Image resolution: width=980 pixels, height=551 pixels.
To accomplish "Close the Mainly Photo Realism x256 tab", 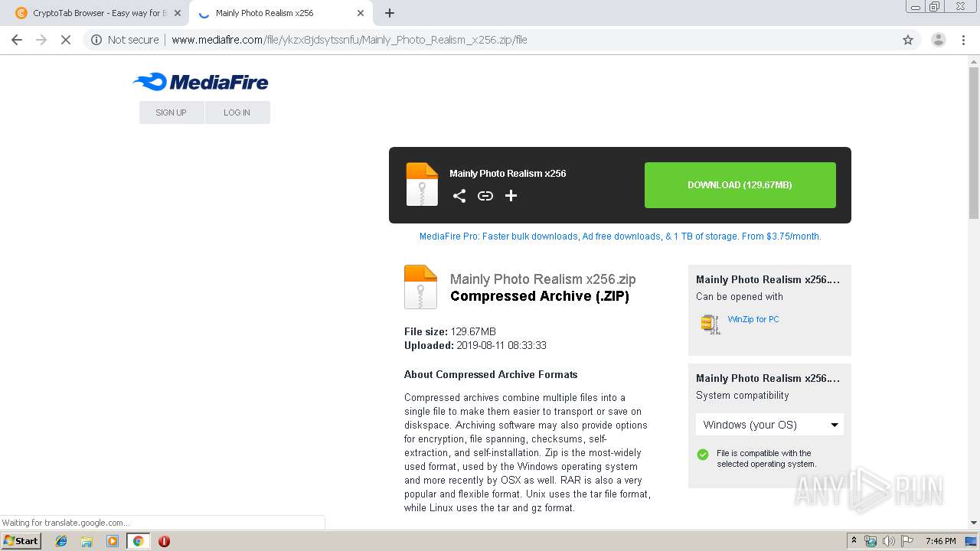I will pyautogui.click(x=361, y=13).
